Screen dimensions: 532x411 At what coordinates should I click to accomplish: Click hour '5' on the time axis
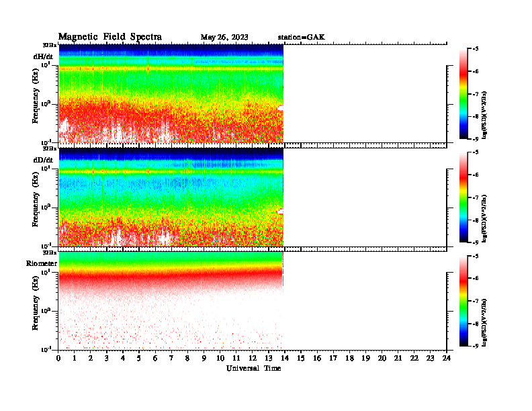pyautogui.click(x=139, y=359)
